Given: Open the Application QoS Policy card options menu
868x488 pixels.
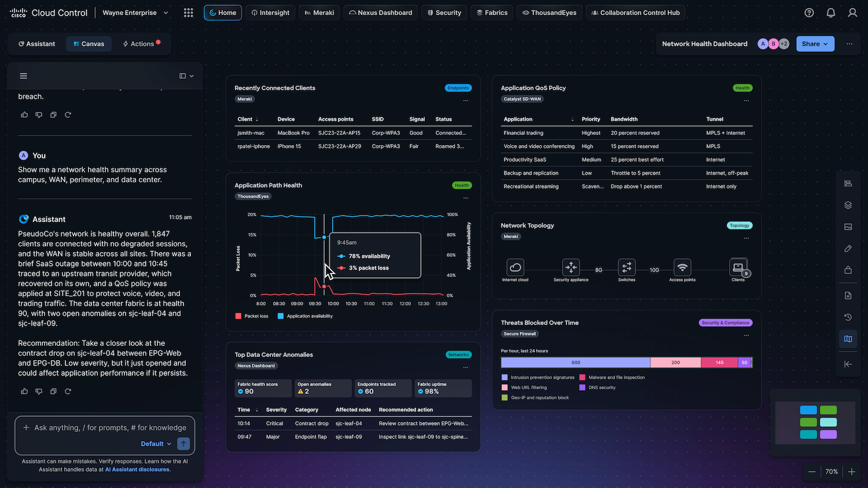Looking at the screenshot, I should pyautogui.click(x=746, y=101).
